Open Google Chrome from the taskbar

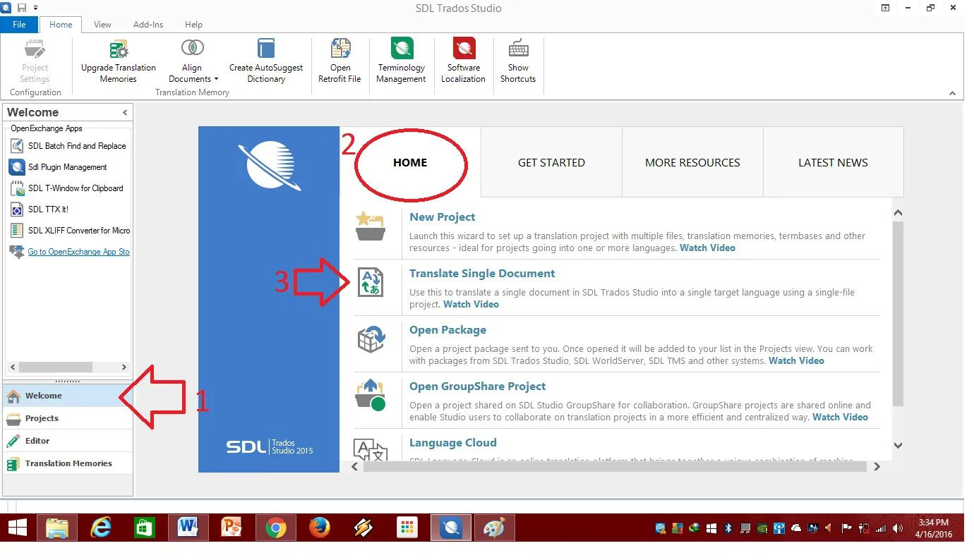[276, 528]
